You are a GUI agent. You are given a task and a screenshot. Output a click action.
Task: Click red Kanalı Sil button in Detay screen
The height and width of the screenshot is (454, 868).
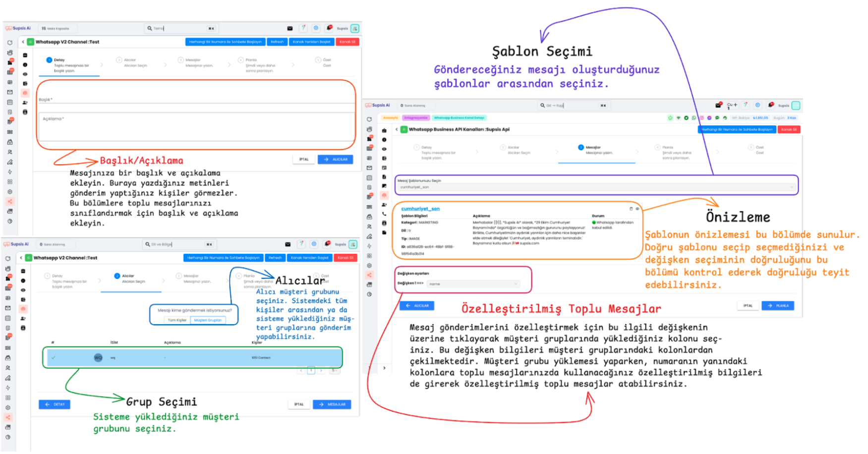tap(347, 42)
